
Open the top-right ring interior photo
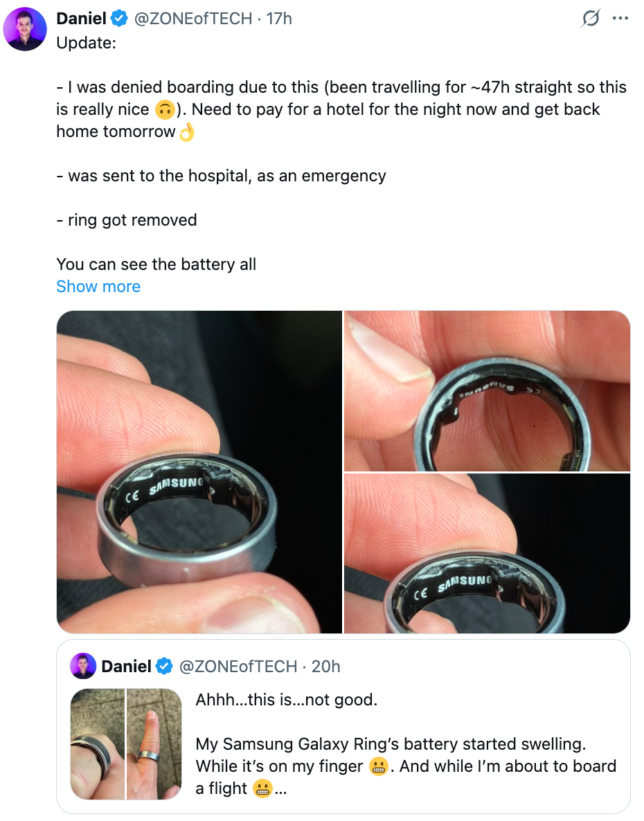pos(487,391)
